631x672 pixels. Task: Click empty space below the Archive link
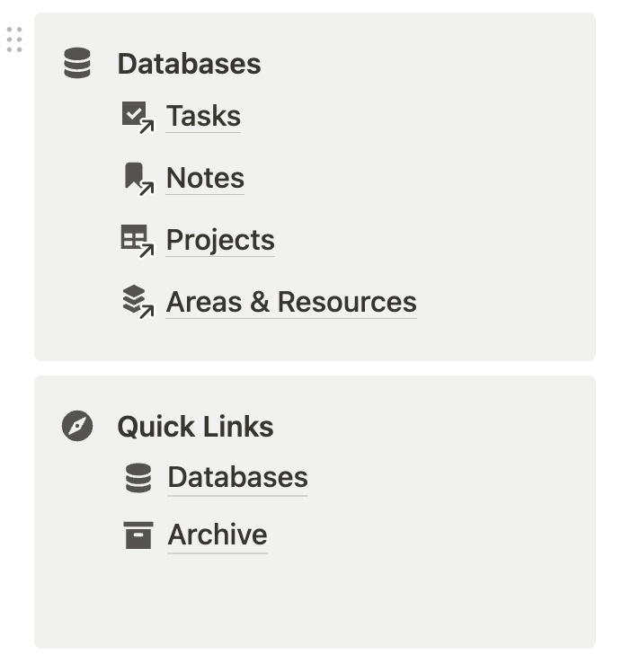coord(315,602)
